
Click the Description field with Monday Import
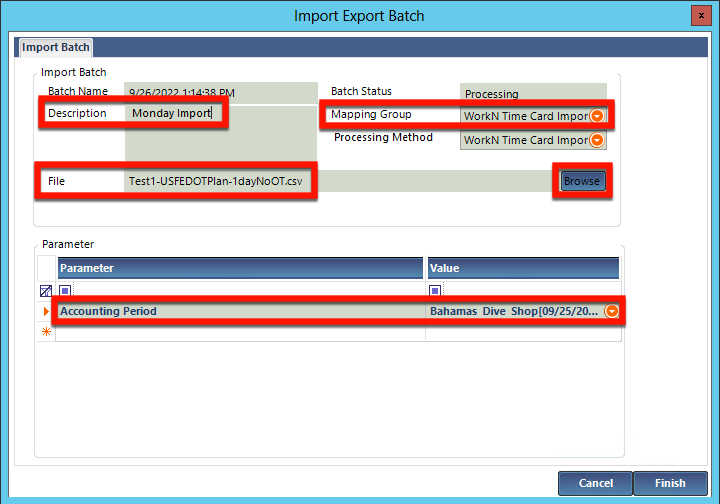pyautogui.click(x=220, y=133)
